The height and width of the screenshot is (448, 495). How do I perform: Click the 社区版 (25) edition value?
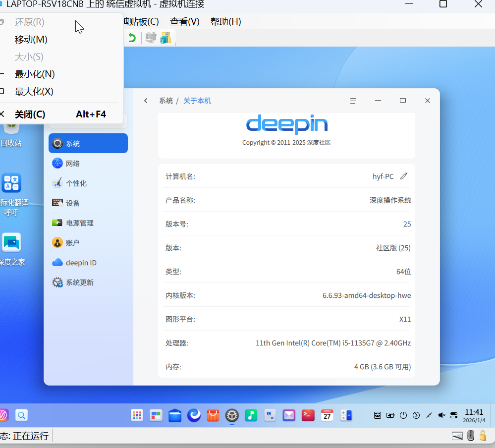tap(393, 248)
